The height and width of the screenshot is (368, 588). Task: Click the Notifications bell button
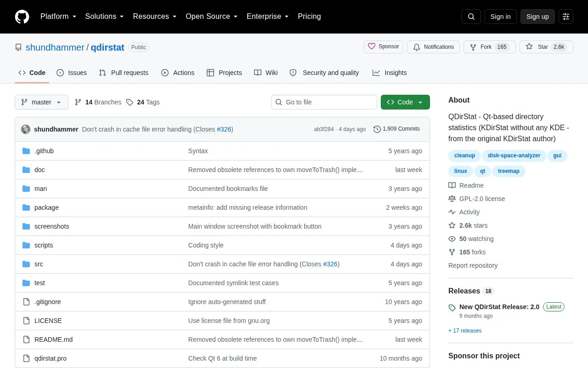pyautogui.click(x=433, y=47)
